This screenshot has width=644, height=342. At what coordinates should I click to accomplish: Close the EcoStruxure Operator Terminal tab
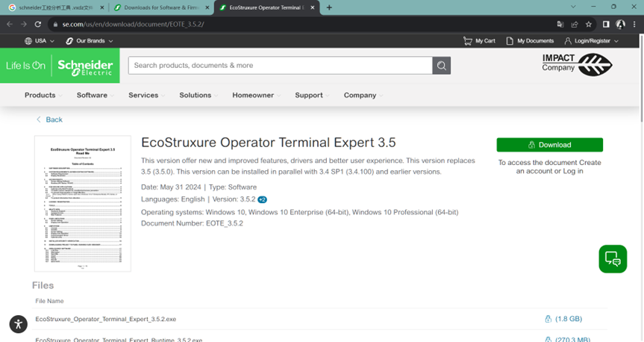tap(313, 7)
